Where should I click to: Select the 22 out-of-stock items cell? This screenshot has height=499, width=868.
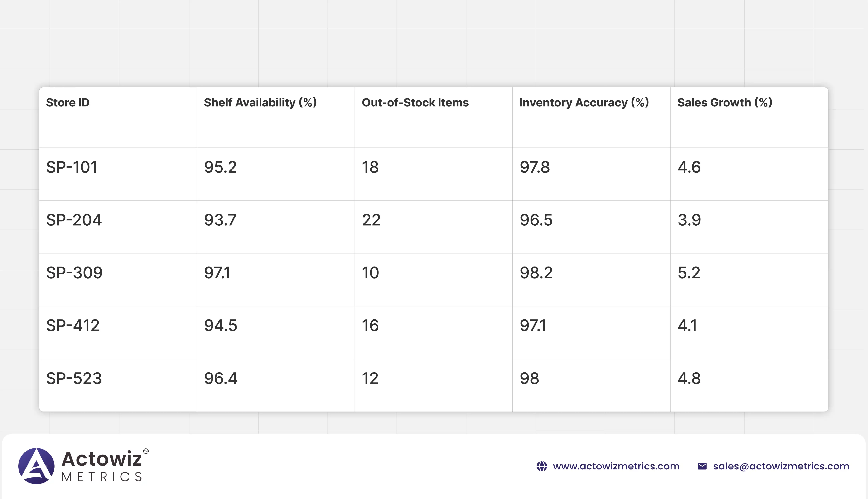point(371,220)
